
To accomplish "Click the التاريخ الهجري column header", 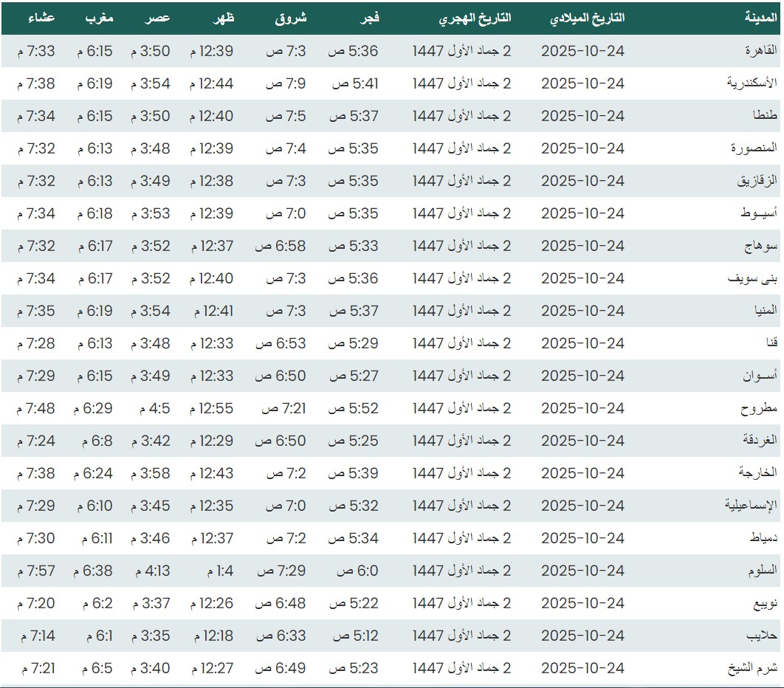I will [x=475, y=18].
